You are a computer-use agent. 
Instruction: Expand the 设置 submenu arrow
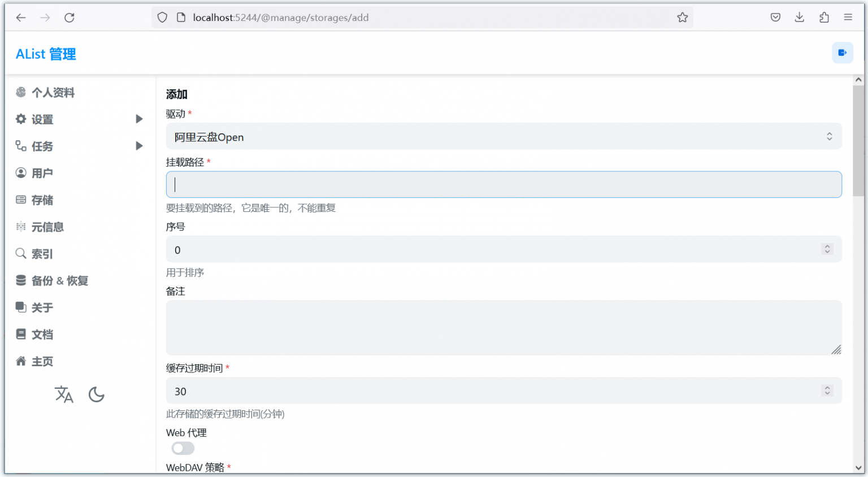[x=139, y=119]
